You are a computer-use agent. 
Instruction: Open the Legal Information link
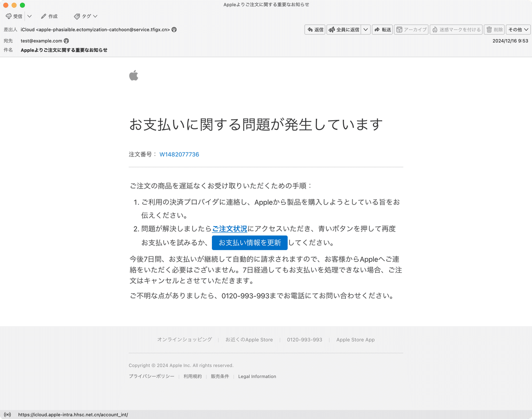(x=257, y=376)
